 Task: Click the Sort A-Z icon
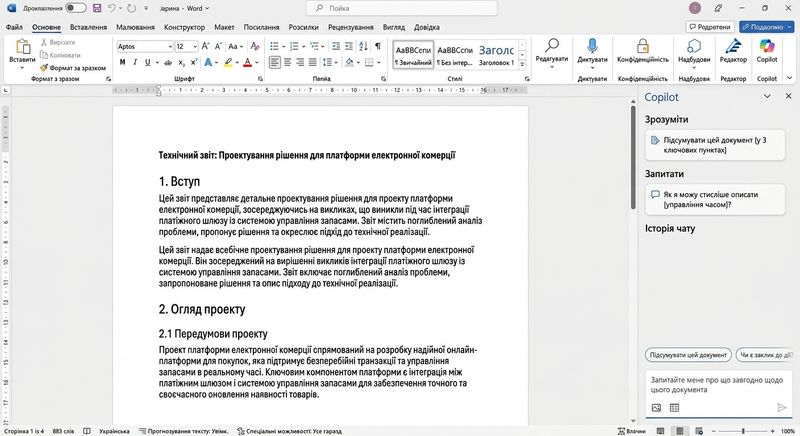click(x=363, y=46)
